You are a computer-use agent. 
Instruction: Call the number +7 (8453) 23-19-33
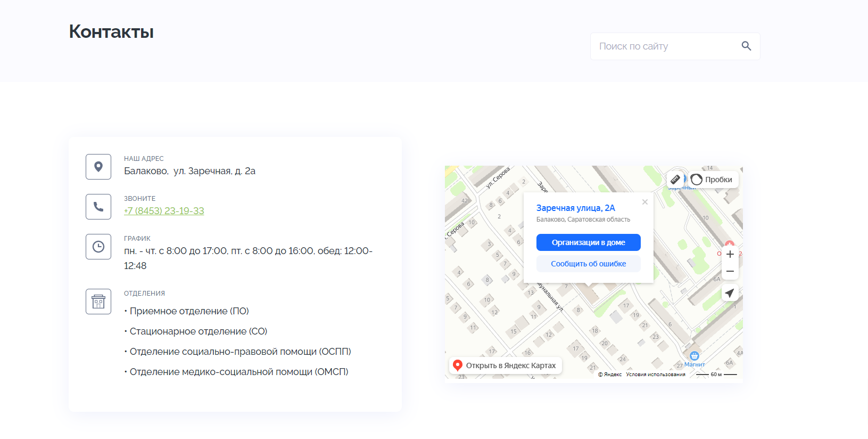point(164,211)
